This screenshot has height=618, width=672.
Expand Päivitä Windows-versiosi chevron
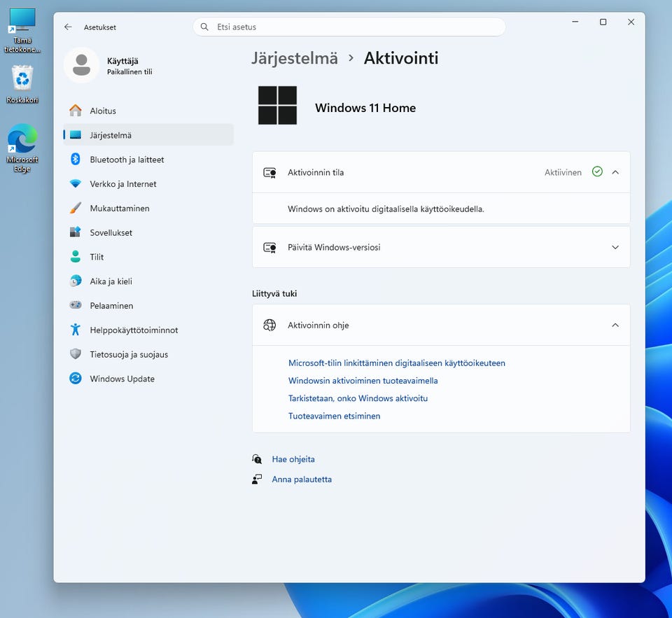tap(615, 247)
